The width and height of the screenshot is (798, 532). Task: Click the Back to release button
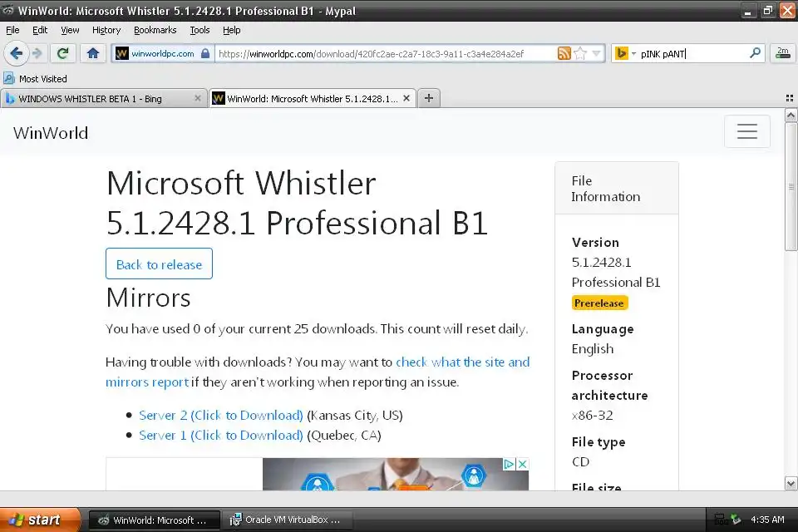tap(159, 264)
